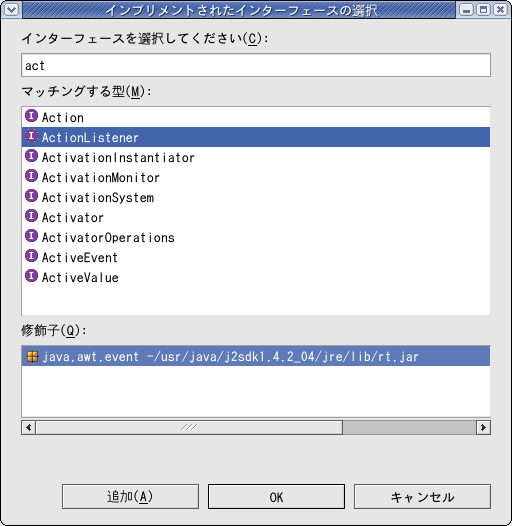Click the interface icon next to ActiveEvent
The width and height of the screenshot is (512, 526).
point(32,256)
